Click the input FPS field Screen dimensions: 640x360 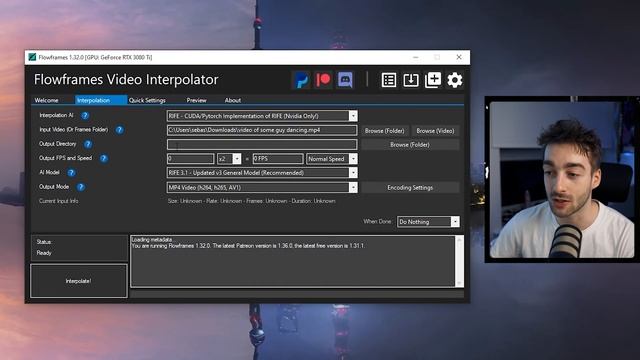pyautogui.click(x=191, y=159)
